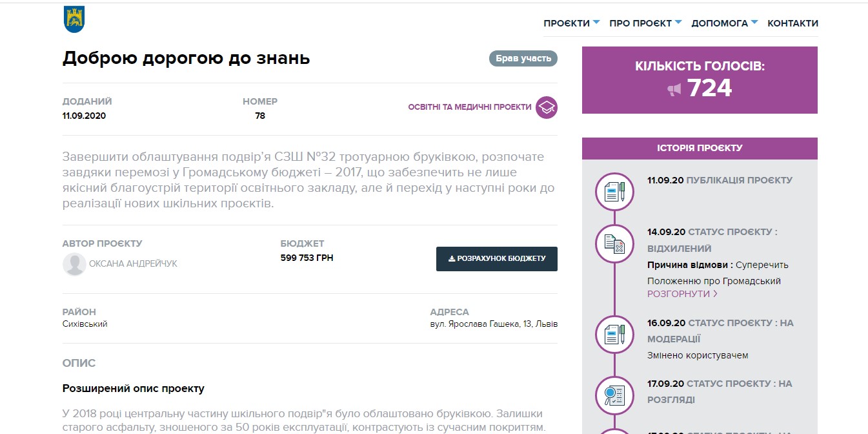Click the author name ОКСАНА АНДРЕЙЧУК
The width and height of the screenshot is (868, 434).
tap(133, 264)
